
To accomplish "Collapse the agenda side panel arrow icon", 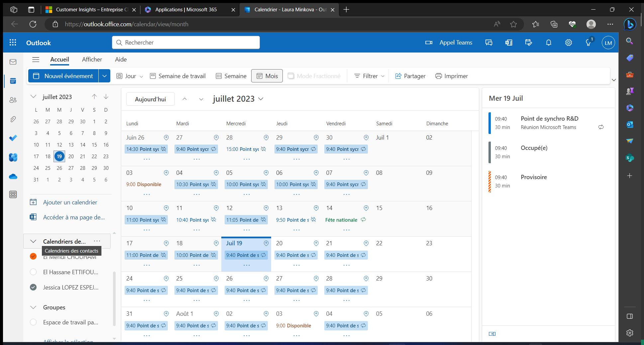I will (492, 334).
